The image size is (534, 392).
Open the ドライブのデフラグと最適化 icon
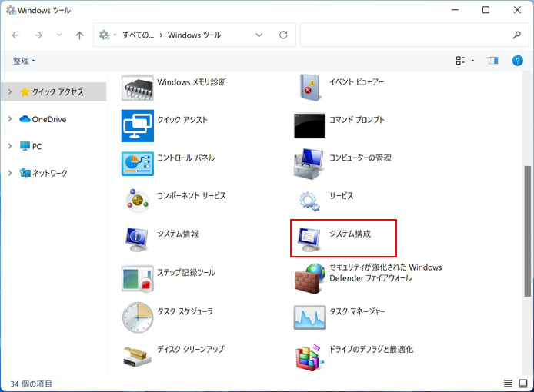pos(309,357)
